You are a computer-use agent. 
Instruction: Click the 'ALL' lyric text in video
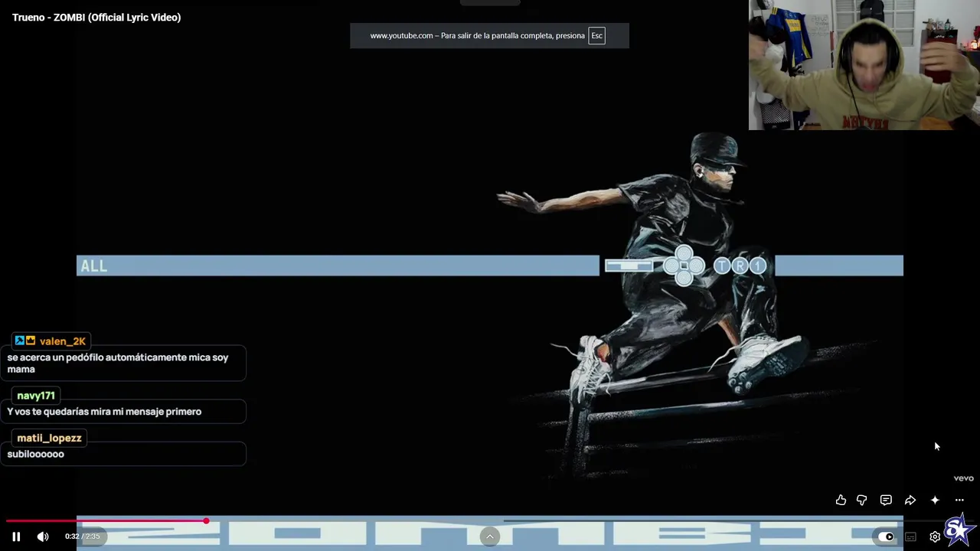tap(94, 266)
